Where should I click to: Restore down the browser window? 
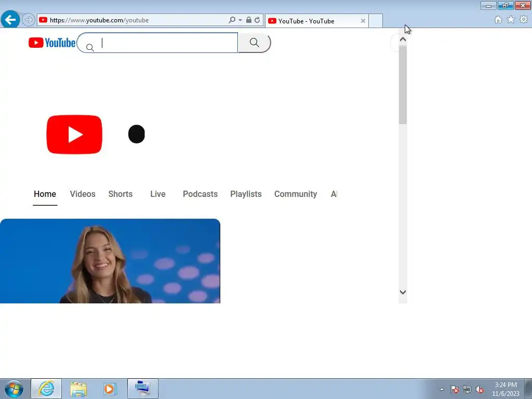[506, 5]
